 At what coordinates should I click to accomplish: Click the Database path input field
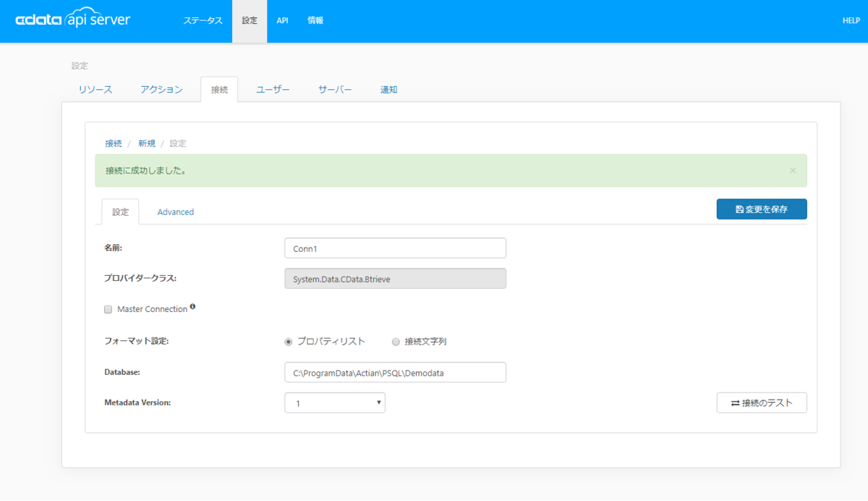(x=396, y=373)
